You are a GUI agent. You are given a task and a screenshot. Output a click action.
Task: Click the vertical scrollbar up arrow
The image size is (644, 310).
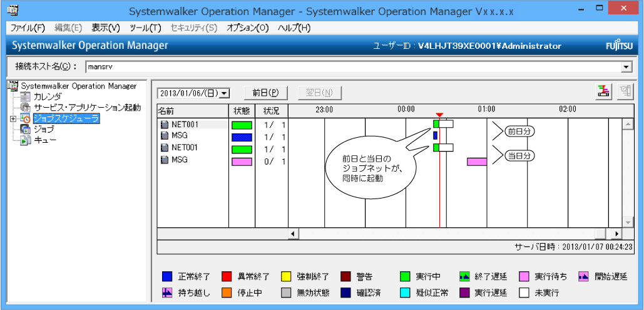click(x=627, y=124)
